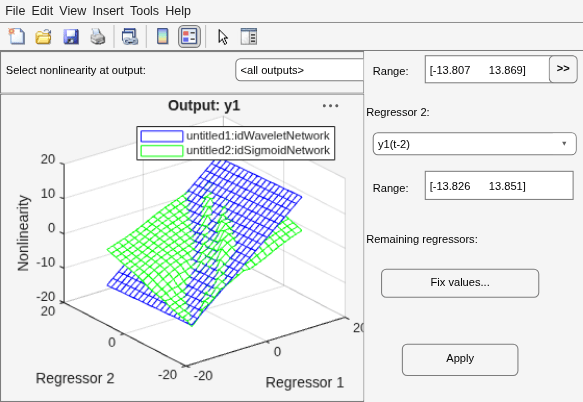Select legend text untitled1:idWaveletNetwork
583x402 pixels.
pos(258,136)
